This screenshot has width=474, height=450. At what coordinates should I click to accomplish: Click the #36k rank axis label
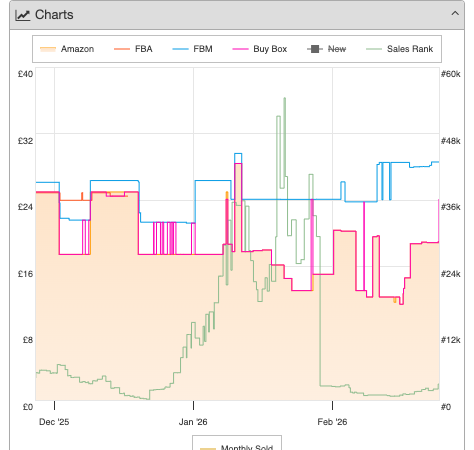click(451, 207)
